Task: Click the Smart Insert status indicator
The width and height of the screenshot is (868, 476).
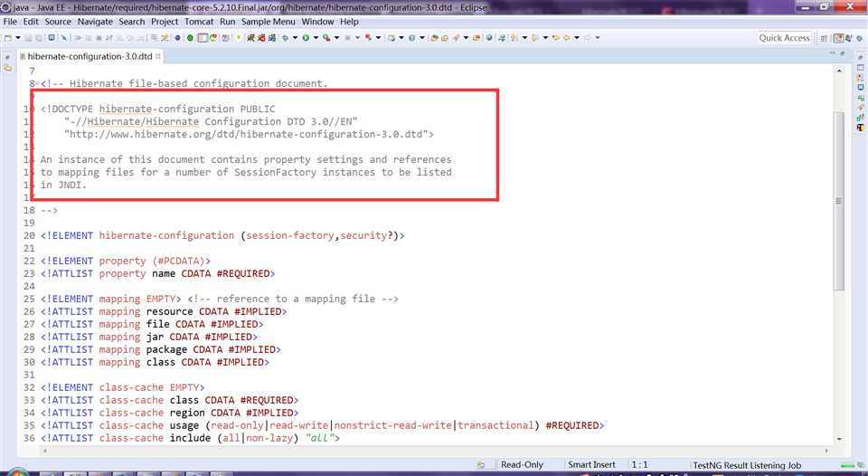Action: pos(591,465)
